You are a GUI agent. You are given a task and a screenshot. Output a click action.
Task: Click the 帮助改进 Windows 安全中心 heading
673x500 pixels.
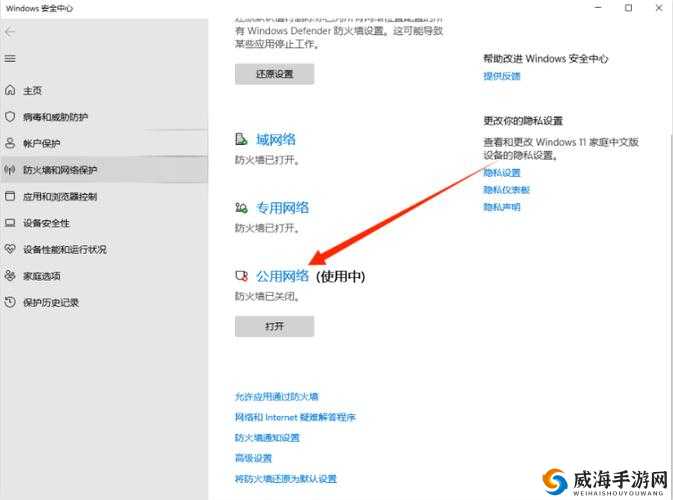pos(546,59)
